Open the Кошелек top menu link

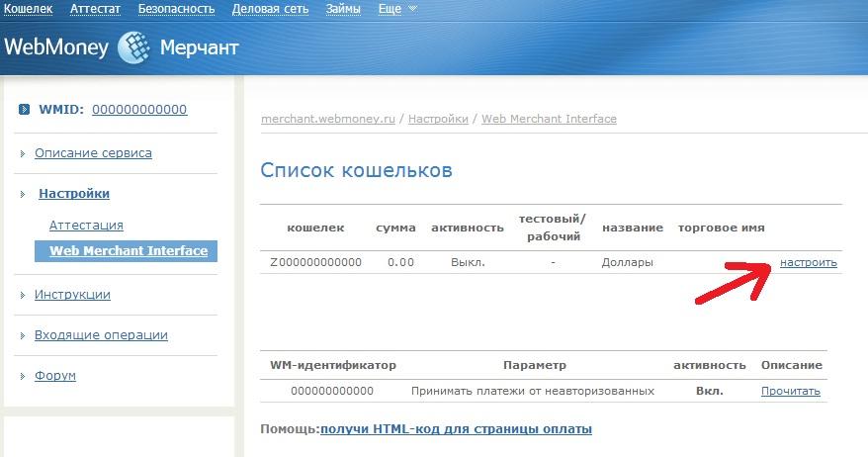point(29,9)
